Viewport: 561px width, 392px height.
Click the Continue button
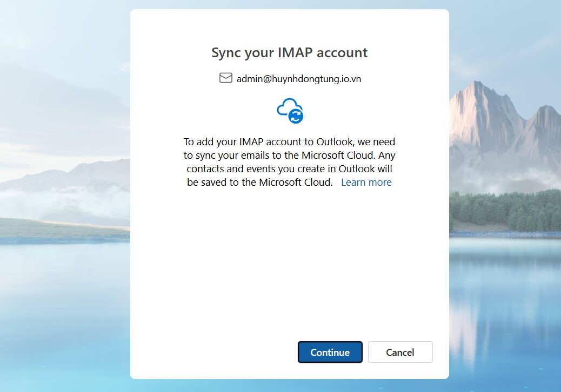(x=330, y=352)
